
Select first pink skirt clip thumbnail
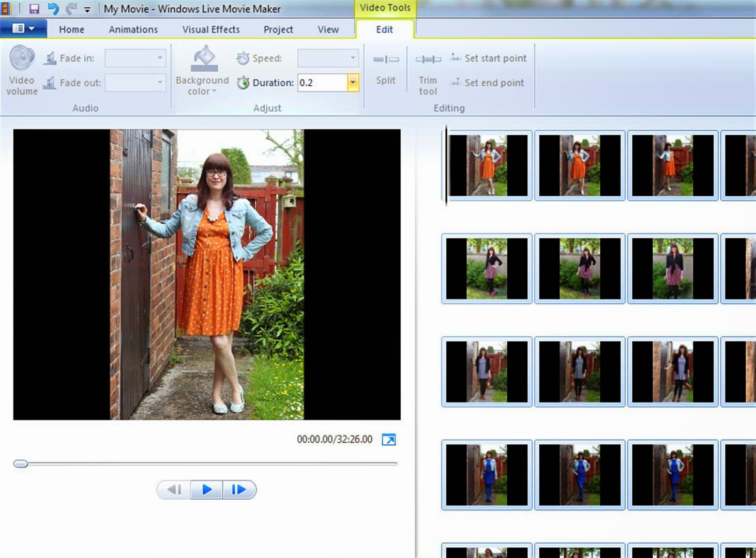click(487, 269)
